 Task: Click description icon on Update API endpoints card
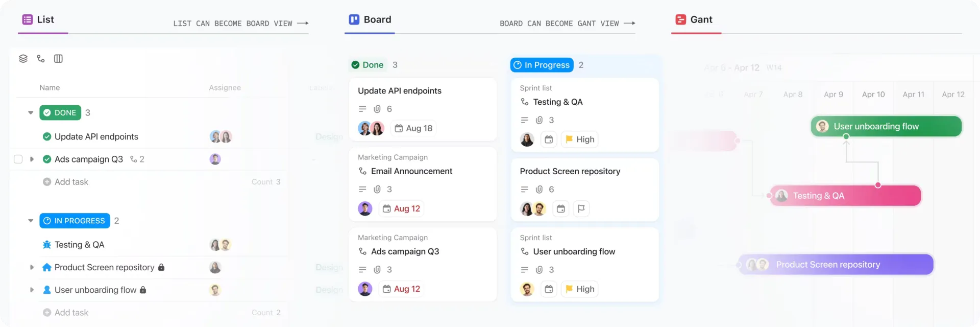[x=362, y=109]
